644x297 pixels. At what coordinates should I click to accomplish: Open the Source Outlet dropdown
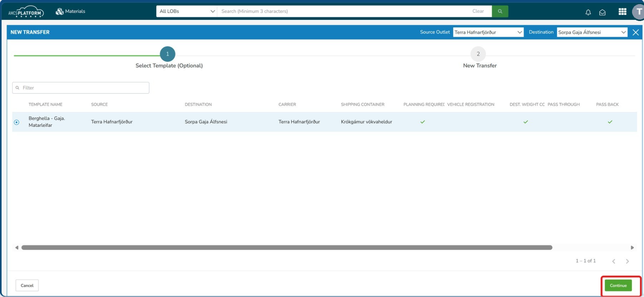[488, 32]
